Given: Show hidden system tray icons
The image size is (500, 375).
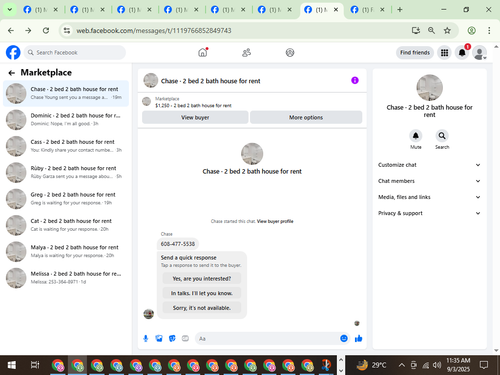Looking at the screenshot, I should coord(402,365).
